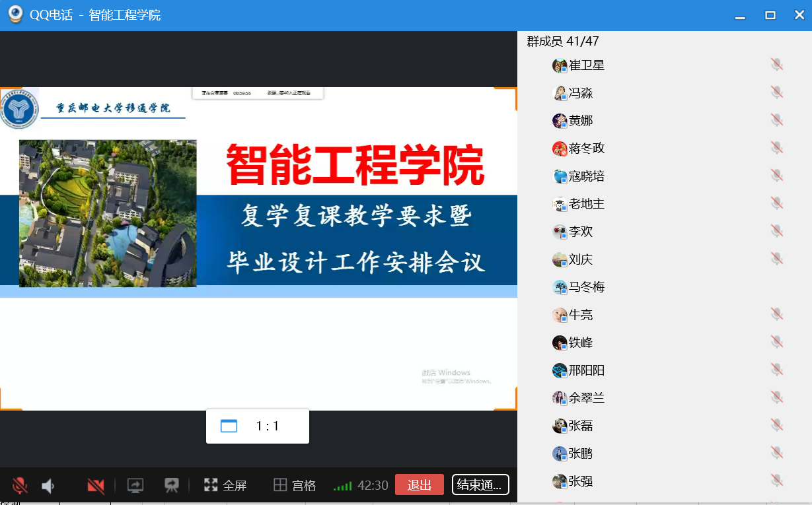Click the speaker volume icon

pyautogui.click(x=48, y=486)
